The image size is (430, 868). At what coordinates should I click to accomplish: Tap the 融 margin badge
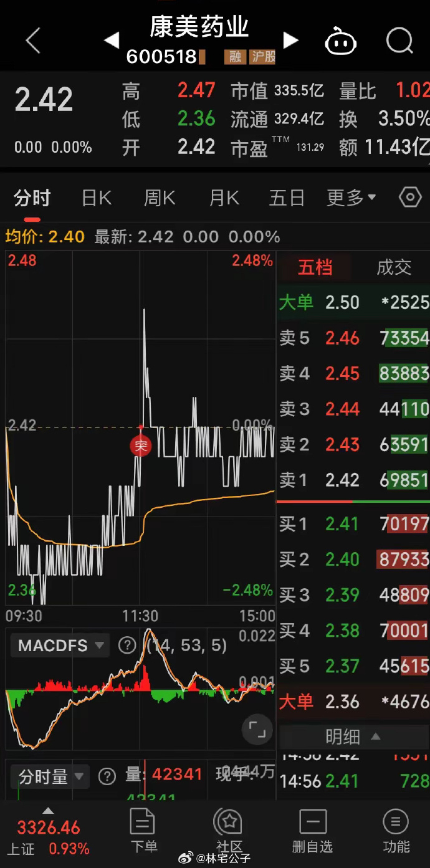click(235, 57)
